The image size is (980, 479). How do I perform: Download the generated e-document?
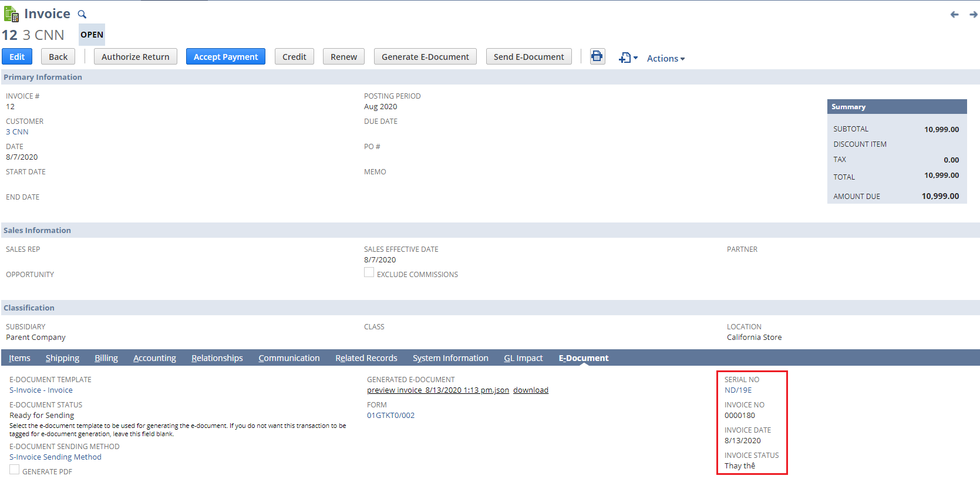[530, 390]
